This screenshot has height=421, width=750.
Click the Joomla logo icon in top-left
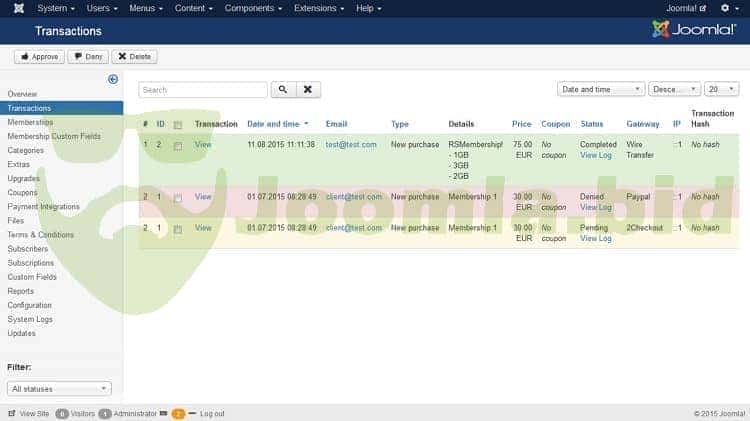(18, 8)
